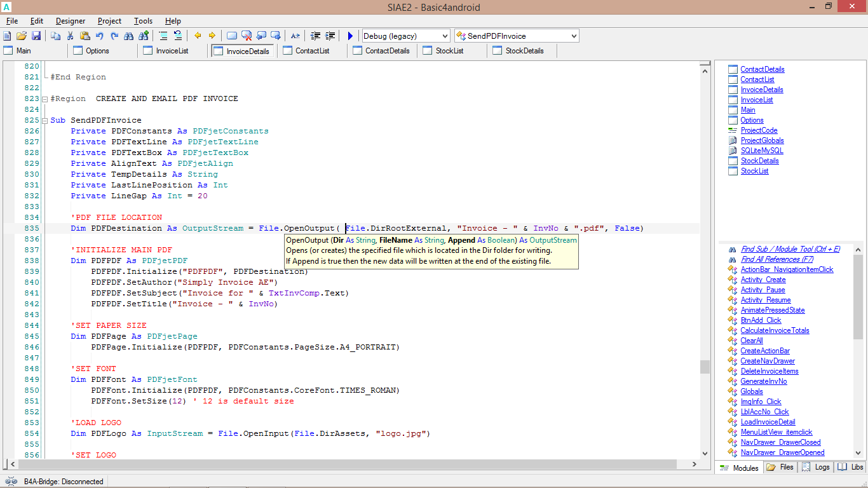The image size is (868, 488).
Task: Click the B4A-Bridge status icon
Action: (x=11, y=482)
